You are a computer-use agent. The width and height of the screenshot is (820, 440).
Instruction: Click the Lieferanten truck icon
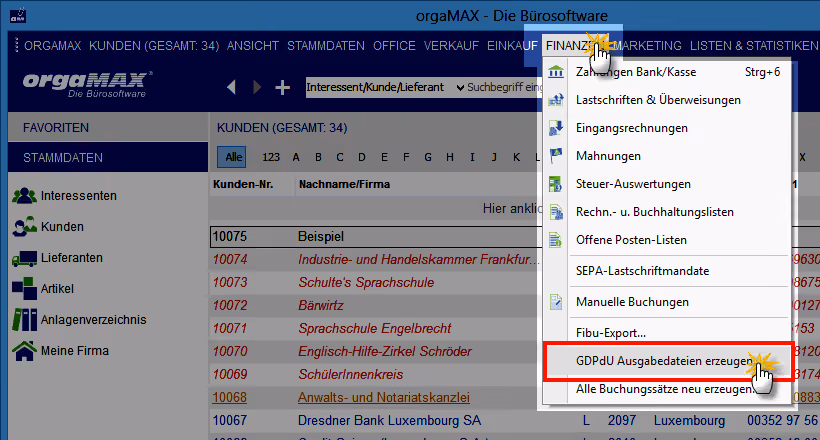(x=24, y=258)
